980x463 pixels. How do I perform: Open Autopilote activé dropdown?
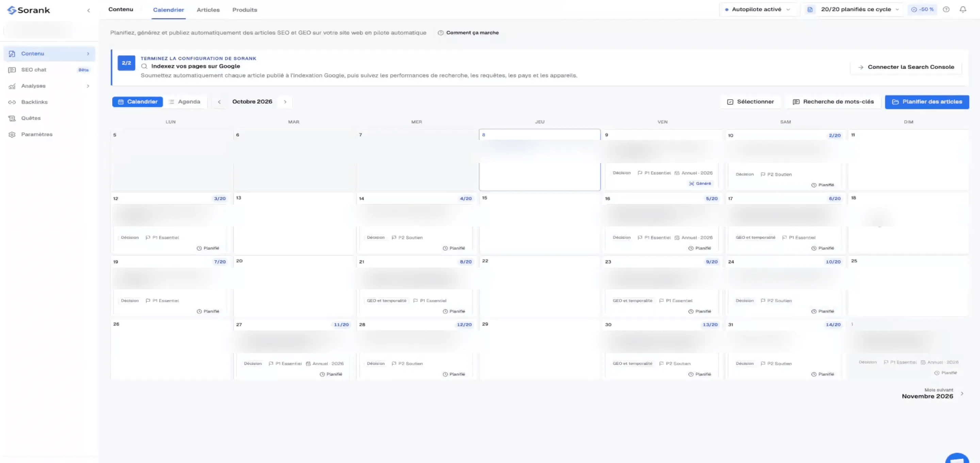[758, 10]
